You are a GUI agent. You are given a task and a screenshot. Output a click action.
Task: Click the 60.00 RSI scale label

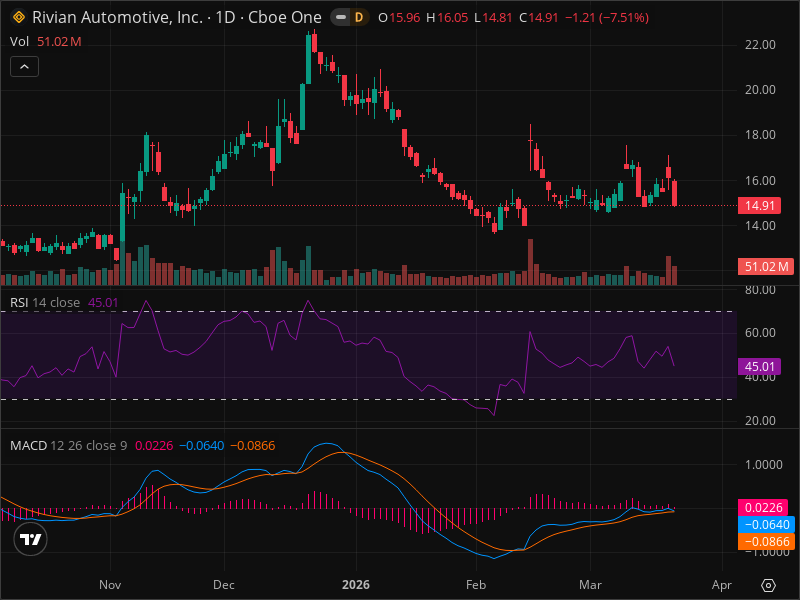click(x=760, y=333)
